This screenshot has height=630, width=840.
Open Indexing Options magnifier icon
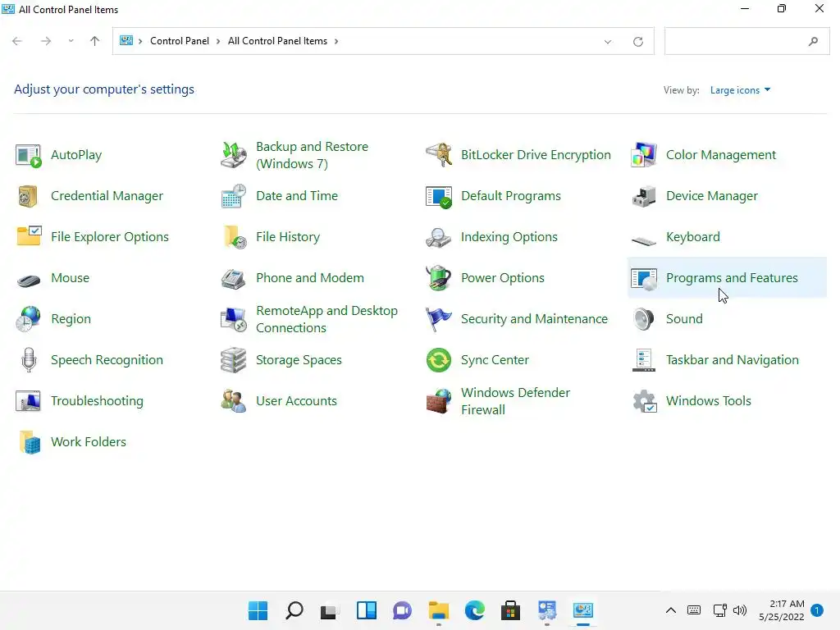[439, 237]
